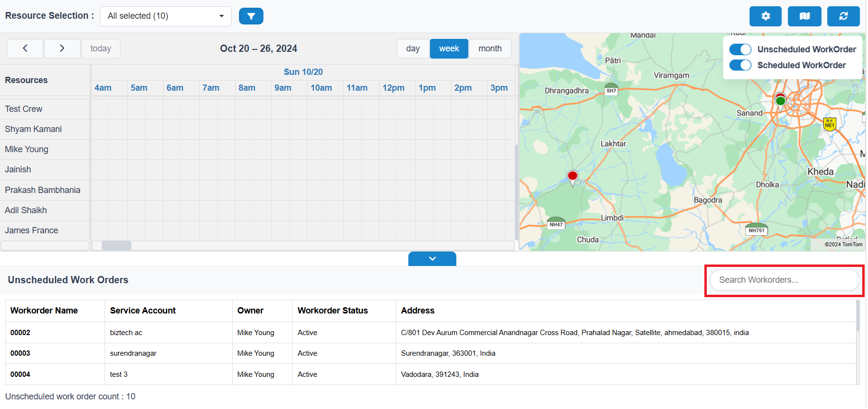Select the Shyam Kamani resource row
This screenshot has height=409, width=868.
click(x=45, y=129)
